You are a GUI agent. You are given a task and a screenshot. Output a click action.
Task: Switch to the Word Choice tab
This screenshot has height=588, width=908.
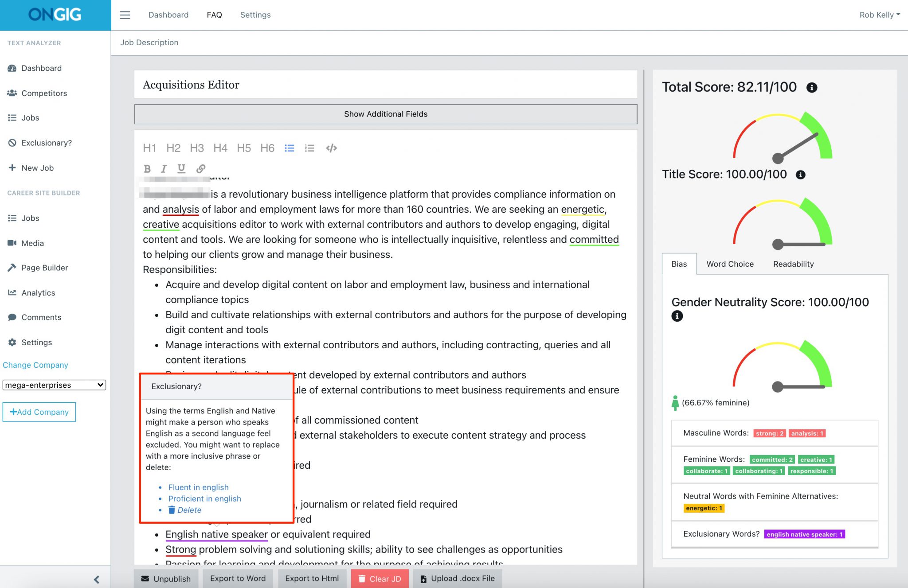pyautogui.click(x=729, y=264)
